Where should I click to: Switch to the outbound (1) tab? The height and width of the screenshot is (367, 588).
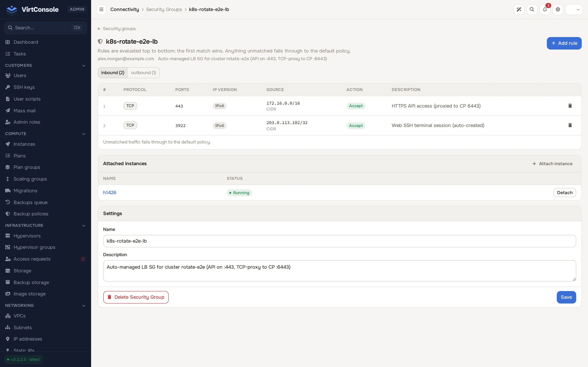tap(144, 73)
